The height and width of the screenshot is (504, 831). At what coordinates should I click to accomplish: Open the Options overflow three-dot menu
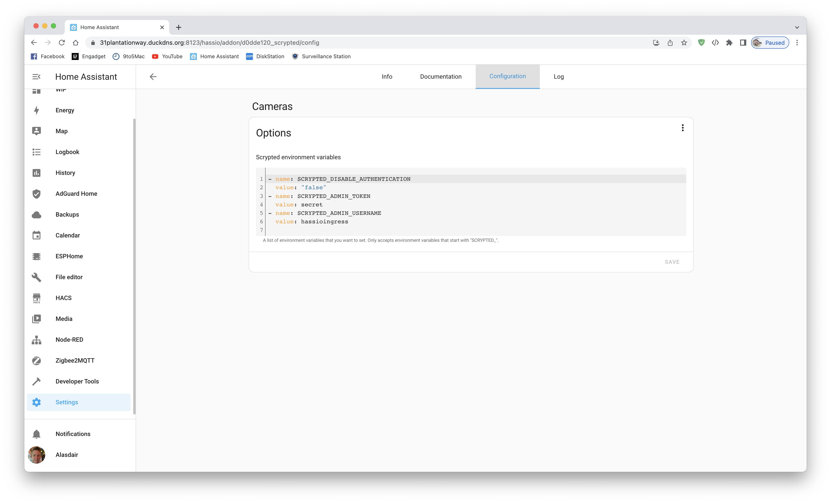(x=683, y=128)
